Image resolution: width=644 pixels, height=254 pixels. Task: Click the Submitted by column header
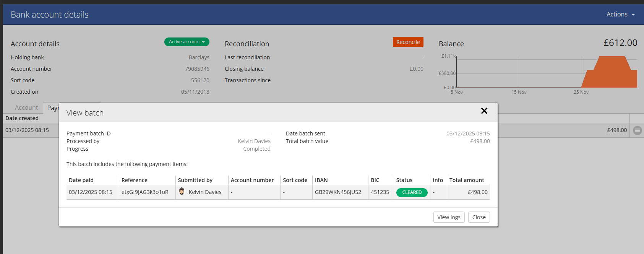pyautogui.click(x=195, y=180)
